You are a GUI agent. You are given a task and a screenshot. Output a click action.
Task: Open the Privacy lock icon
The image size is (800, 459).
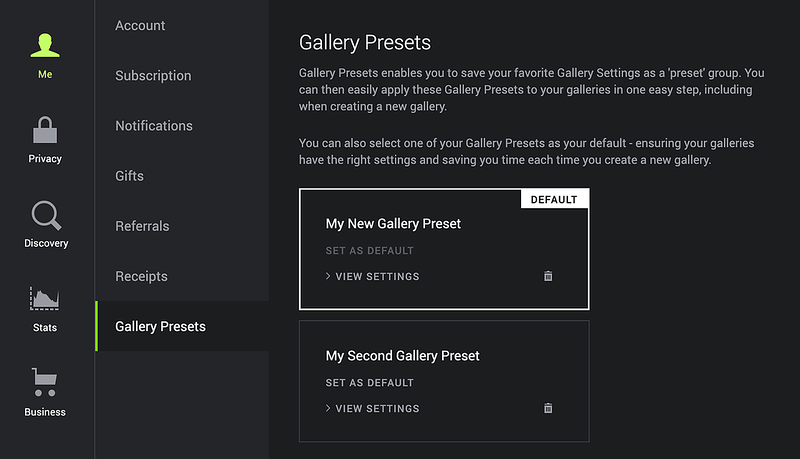45,130
